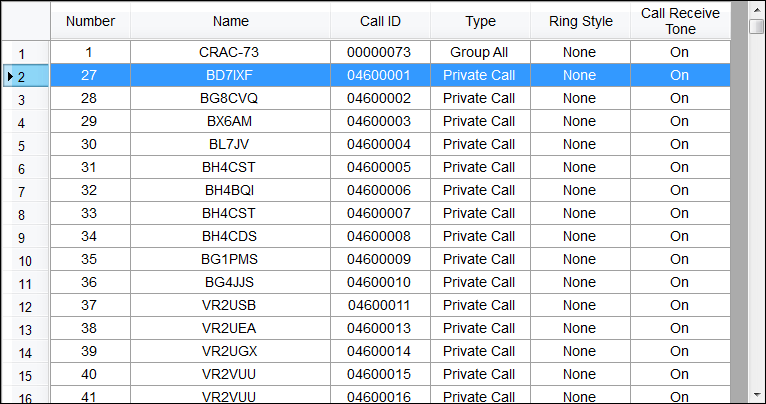Select row header number 10
766x404 pixels.
(25, 261)
